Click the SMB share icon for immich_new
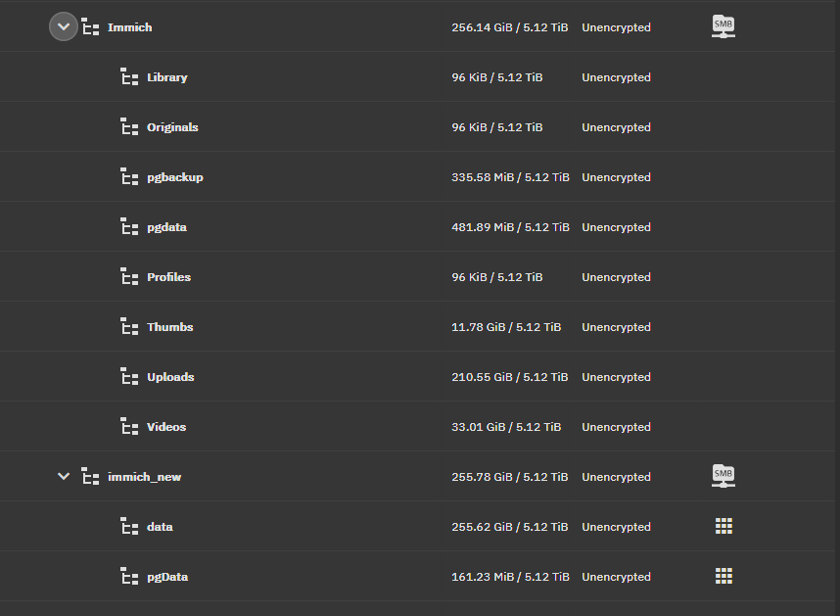 tap(723, 477)
